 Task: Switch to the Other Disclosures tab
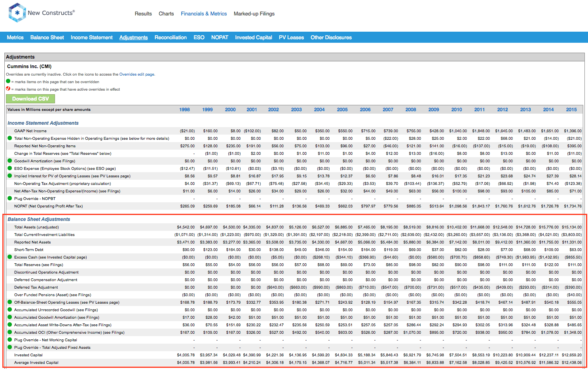coord(331,37)
